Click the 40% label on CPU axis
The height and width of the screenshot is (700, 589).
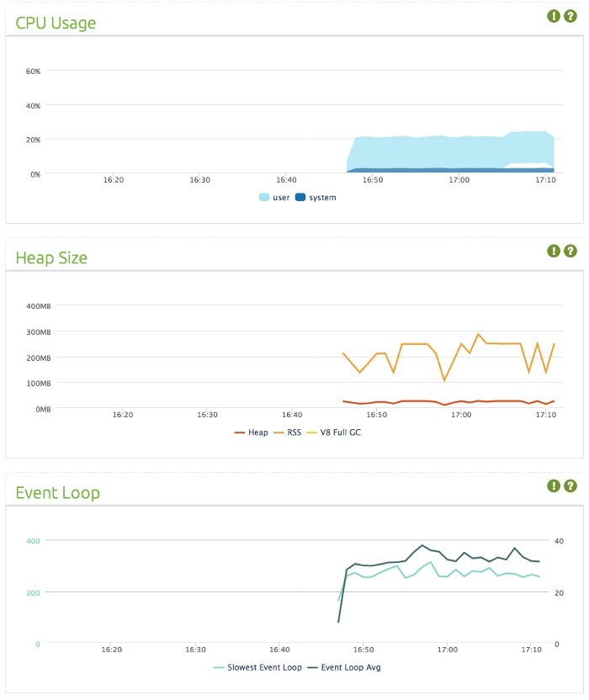[x=33, y=106]
